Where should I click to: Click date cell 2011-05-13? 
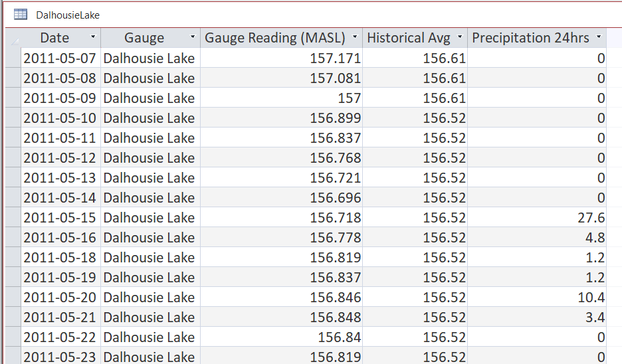(x=60, y=177)
